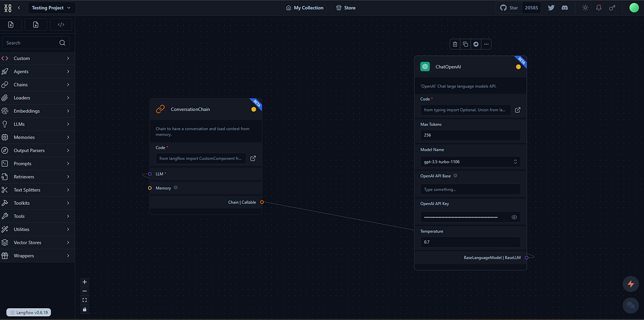This screenshot has width=644, height=320.
Task: Open the node options ellipsis menu
Action: [486, 44]
